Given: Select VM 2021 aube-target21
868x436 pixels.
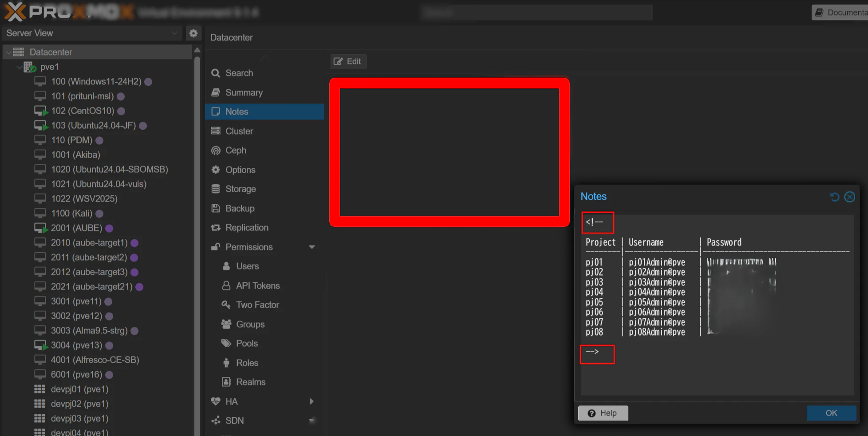Looking at the screenshot, I should pyautogui.click(x=98, y=286).
